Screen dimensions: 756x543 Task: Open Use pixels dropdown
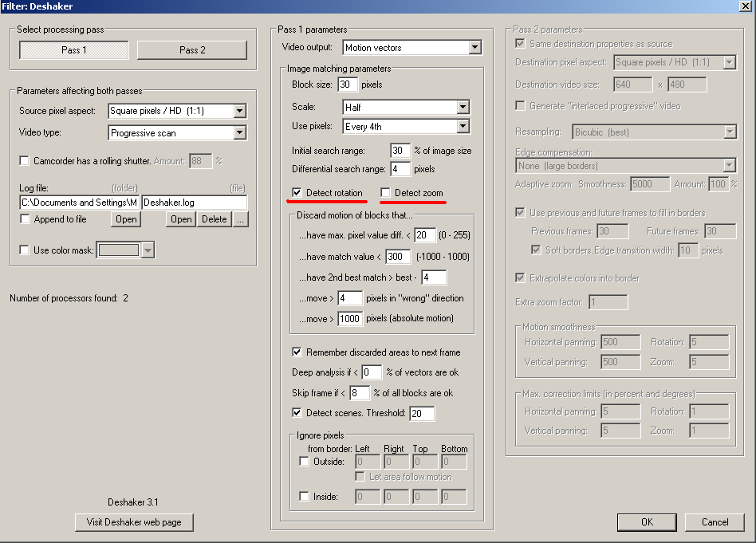pos(463,126)
